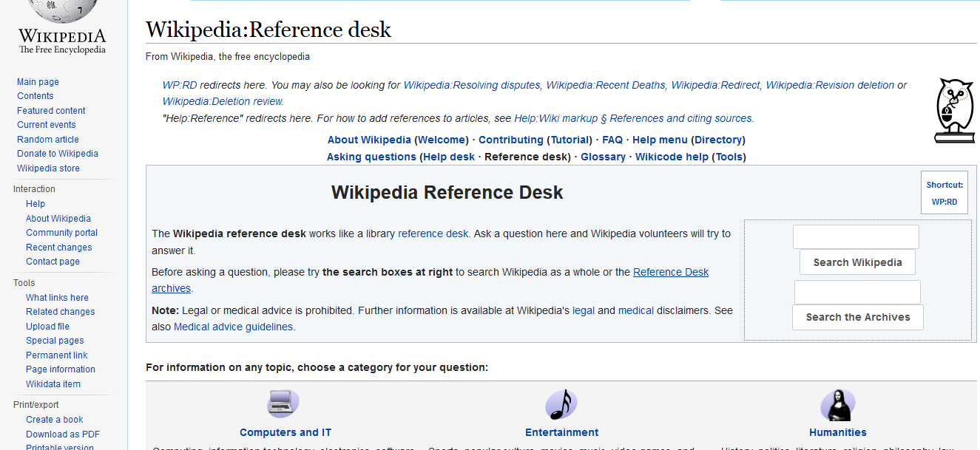Viewport: 980px width, 450px height.
Task: Select Download as PDF
Action: [x=63, y=434]
